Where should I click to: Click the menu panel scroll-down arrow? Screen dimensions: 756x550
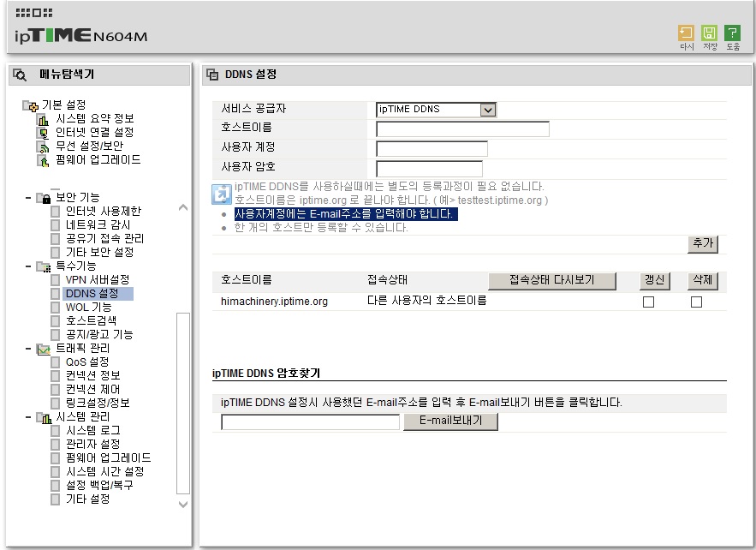(x=183, y=505)
